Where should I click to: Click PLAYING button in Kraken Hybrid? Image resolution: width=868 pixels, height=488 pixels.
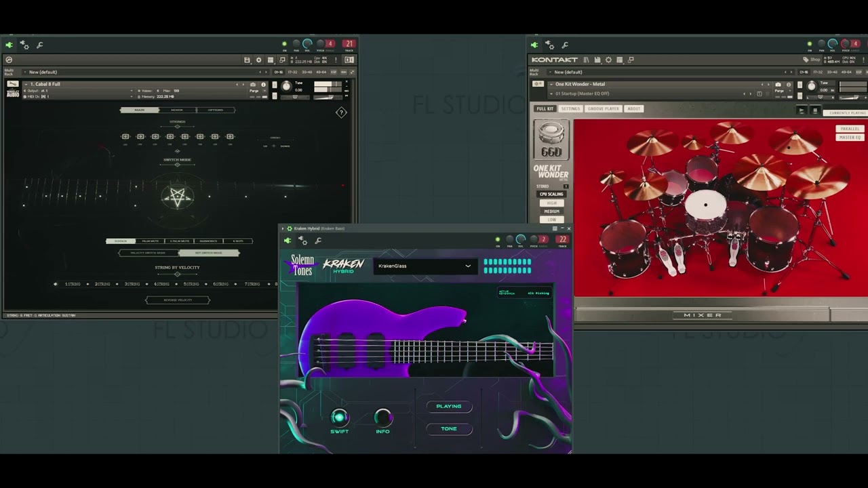[449, 406]
